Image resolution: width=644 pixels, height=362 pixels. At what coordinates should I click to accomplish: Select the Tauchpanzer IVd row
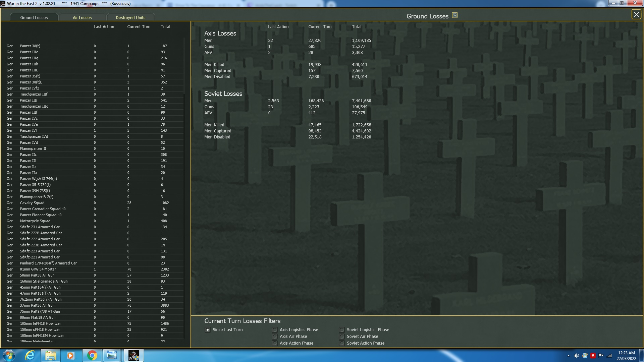click(x=95, y=137)
